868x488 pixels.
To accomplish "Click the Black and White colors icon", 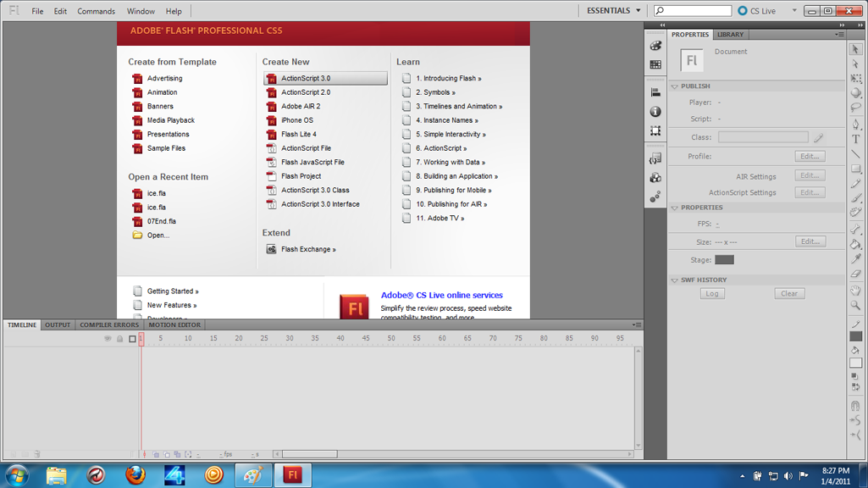I will coord(856,377).
